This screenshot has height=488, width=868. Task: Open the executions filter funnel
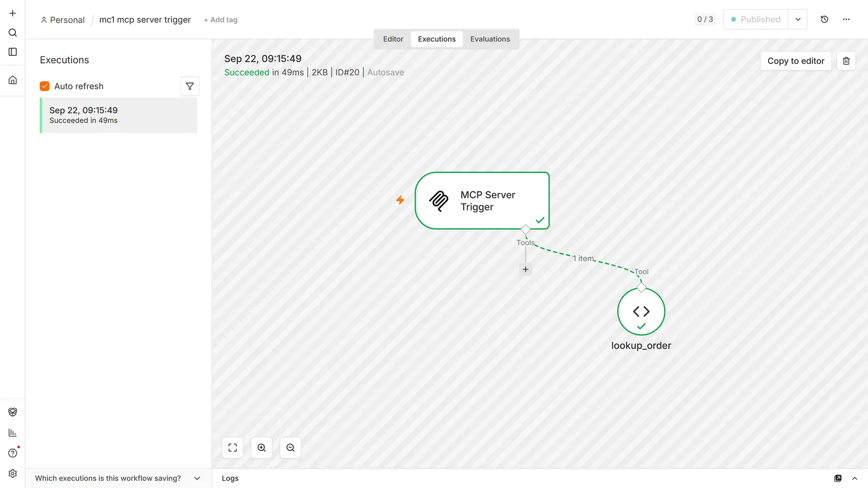[x=190, y=86]
